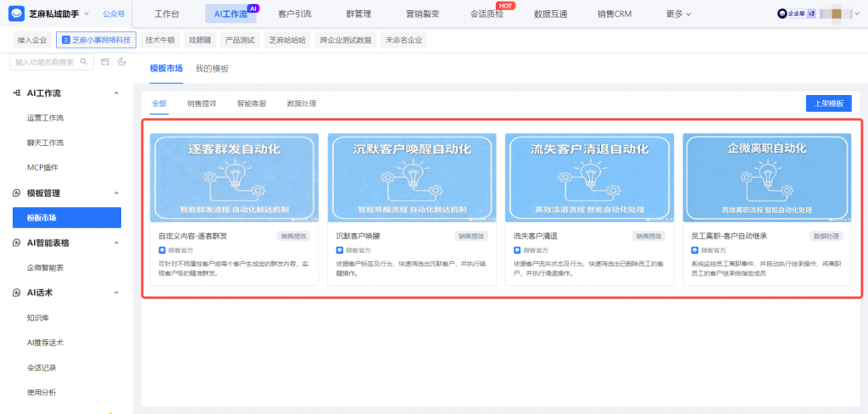Click the 自定义内容-逐客群发 title
Image resolution: width=868 pixels, height=414 pixels.
tap(192, 236)
